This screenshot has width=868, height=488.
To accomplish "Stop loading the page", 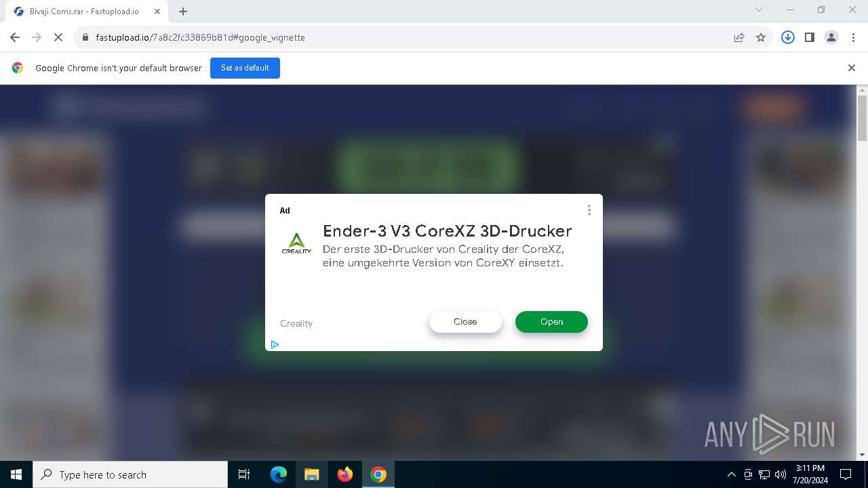I will pos(58,37).
